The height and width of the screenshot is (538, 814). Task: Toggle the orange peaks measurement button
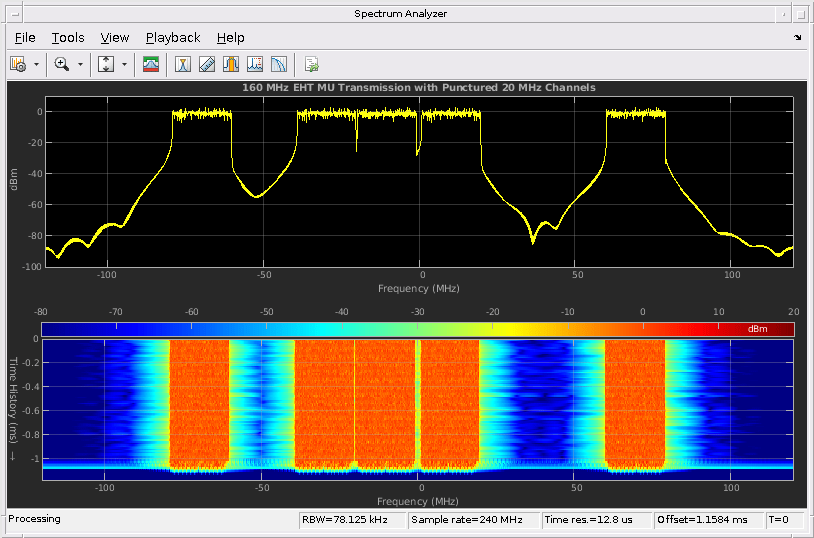[230, 64]
